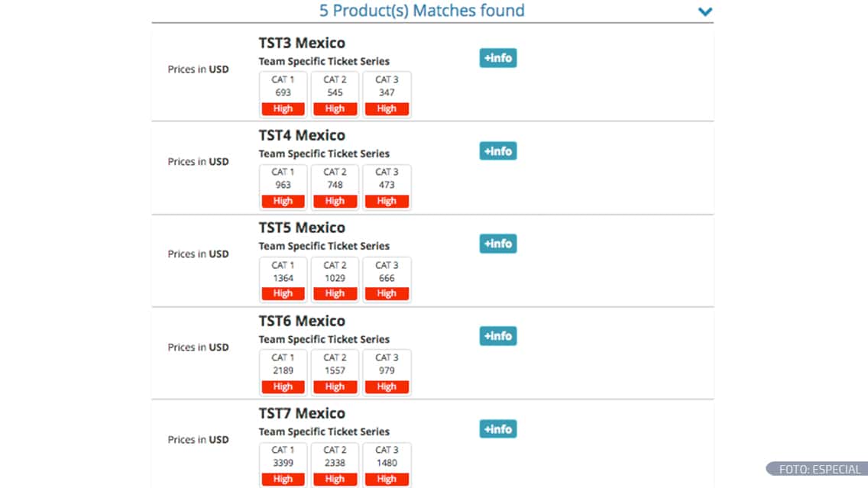This screenshot has height=488, width=868.
Task: Click the TST6 Mexico product title
Action: [x=302, y=321]
